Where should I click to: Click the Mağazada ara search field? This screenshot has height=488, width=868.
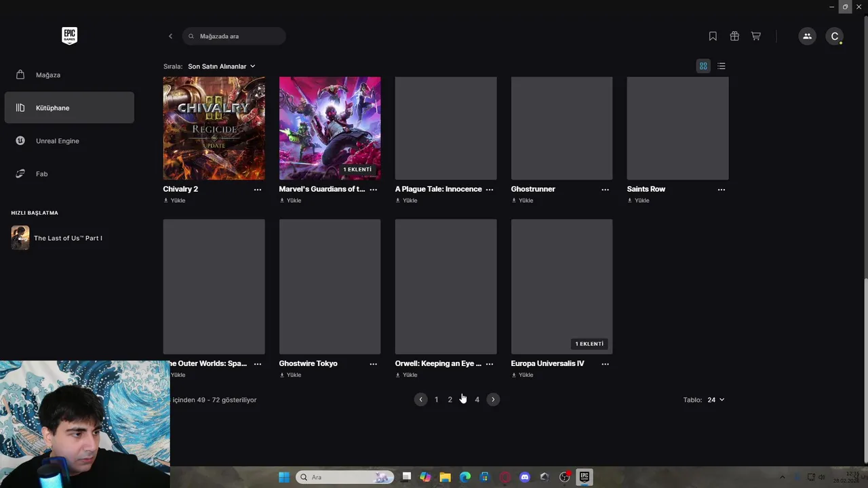234,36
